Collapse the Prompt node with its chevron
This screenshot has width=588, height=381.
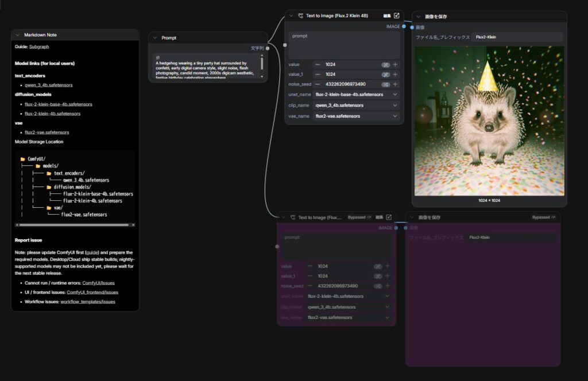pyautogui.click(x=154, y=38)
